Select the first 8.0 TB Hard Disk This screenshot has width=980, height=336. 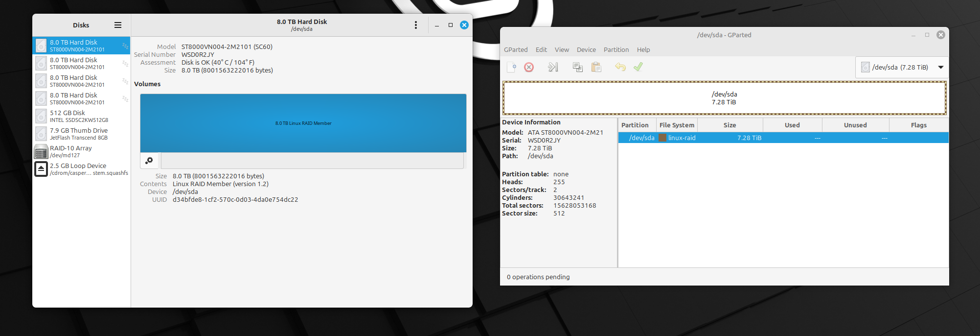click(x=81, y=46)
